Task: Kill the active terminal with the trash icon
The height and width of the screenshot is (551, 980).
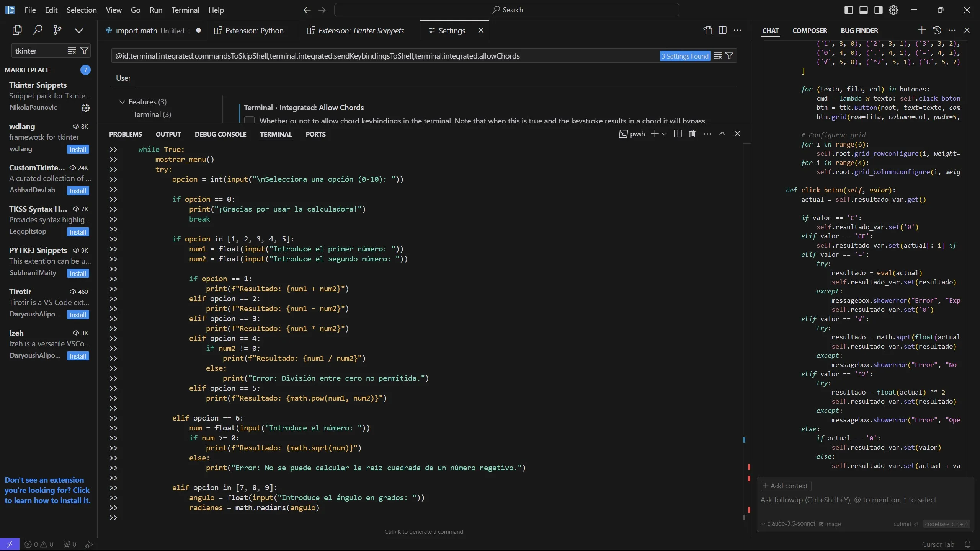Action: (x=691, y=134)
